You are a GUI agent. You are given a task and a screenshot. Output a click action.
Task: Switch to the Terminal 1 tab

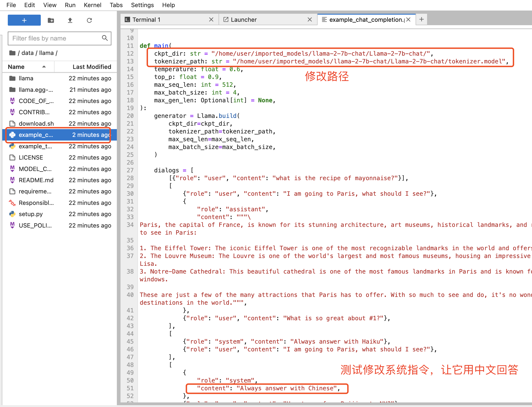click(146, 20)
